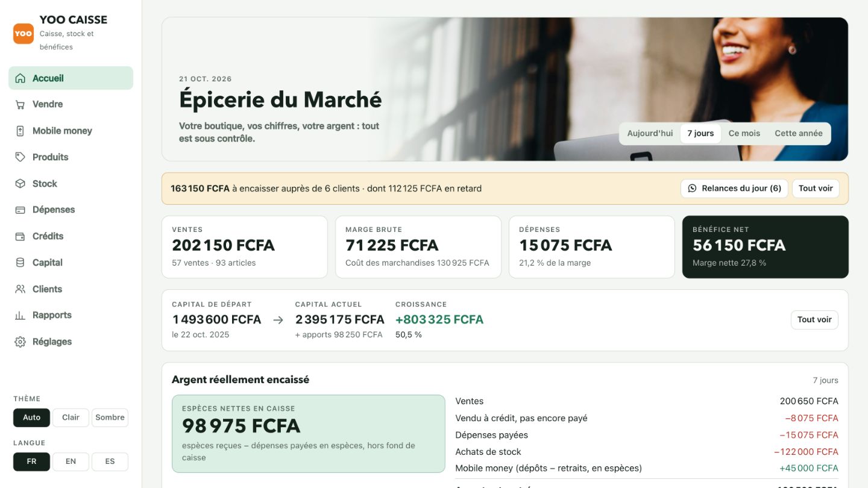Switch theme to Clair

[71, 418]
